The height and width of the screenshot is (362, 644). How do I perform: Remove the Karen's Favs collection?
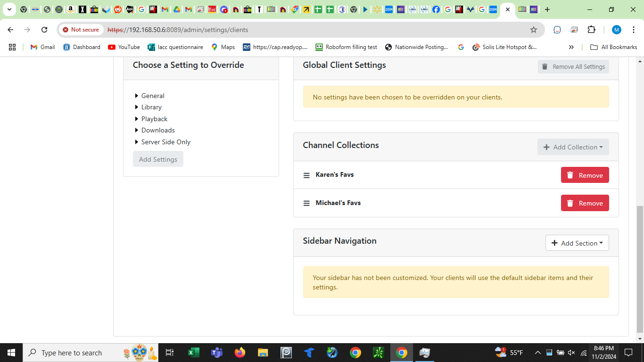pyautogui.click(x=585, y=175)
